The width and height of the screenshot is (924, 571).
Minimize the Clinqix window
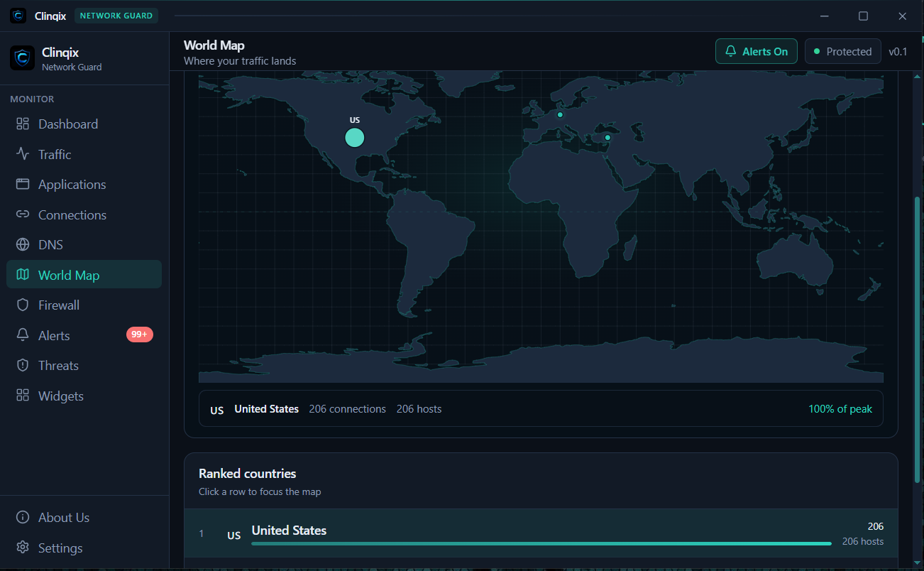pyautogui.click(x=825, y=16)
